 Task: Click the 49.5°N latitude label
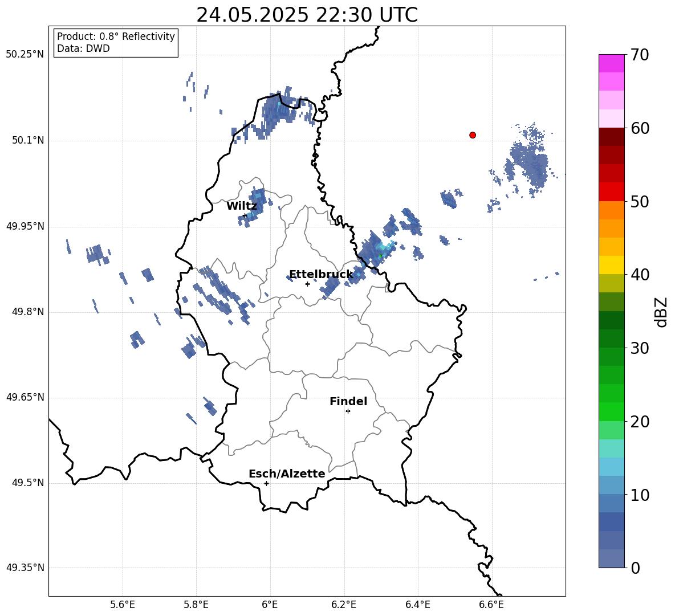[x=29, y=483]
